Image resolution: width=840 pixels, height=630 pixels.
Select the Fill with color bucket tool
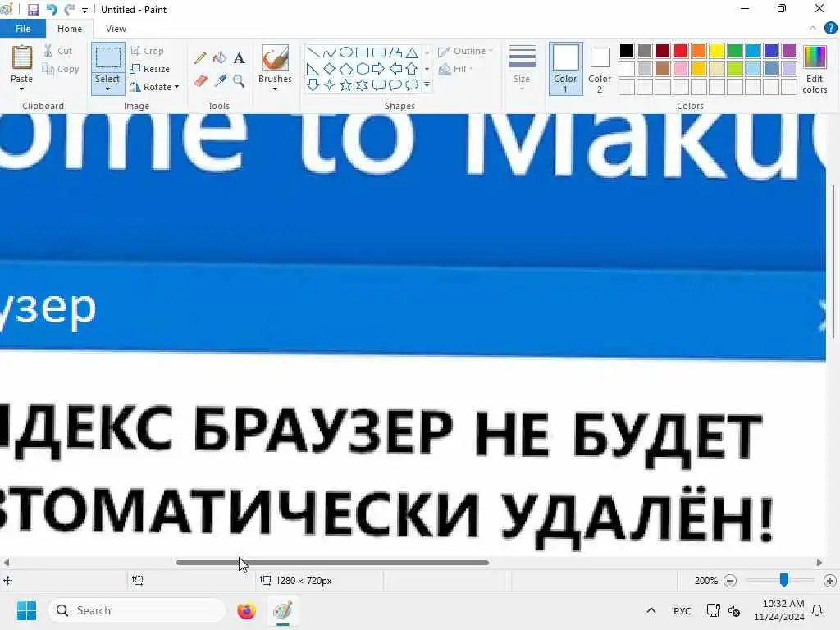220,58
